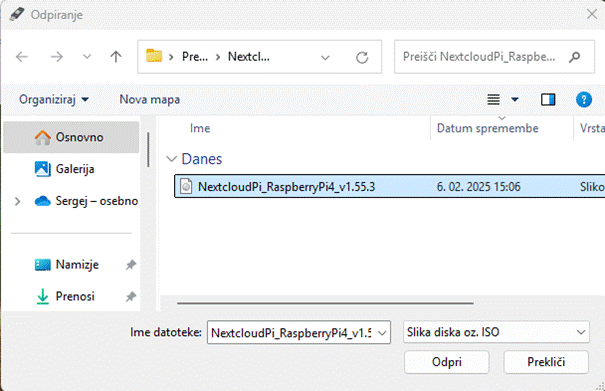Open Prenosi in the navigation pane

click(65, 296)
